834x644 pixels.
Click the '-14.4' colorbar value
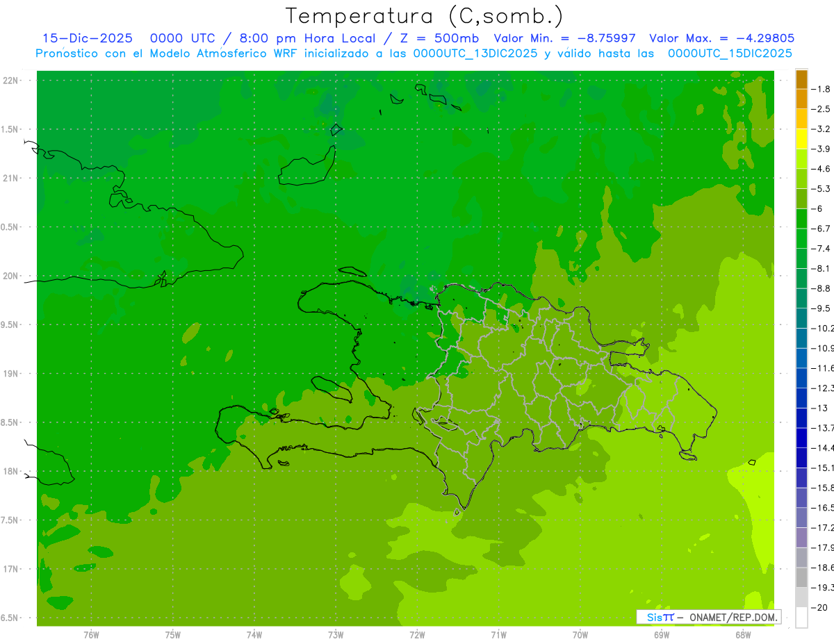pyautogui.click(x=823, y=447)
